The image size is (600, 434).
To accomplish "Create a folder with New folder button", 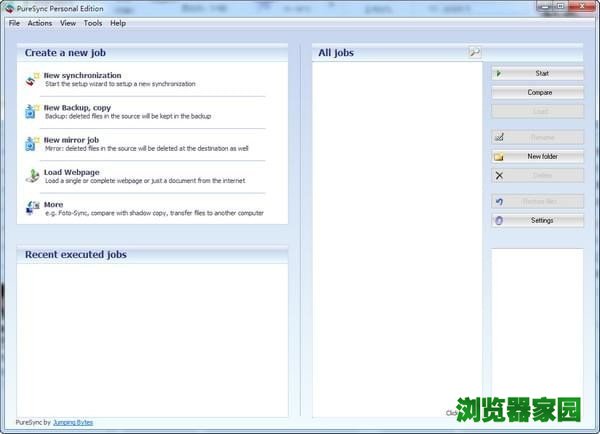I will [x=537, y=156].
